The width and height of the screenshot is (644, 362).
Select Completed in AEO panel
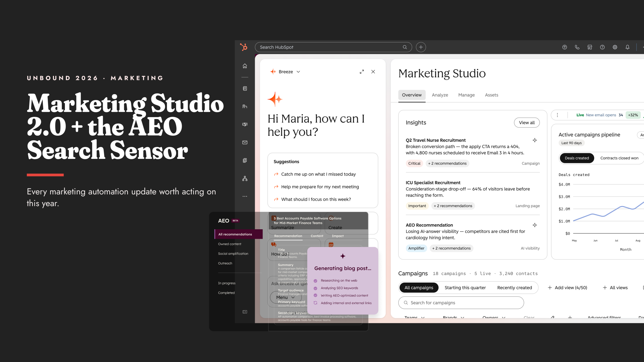226,293
